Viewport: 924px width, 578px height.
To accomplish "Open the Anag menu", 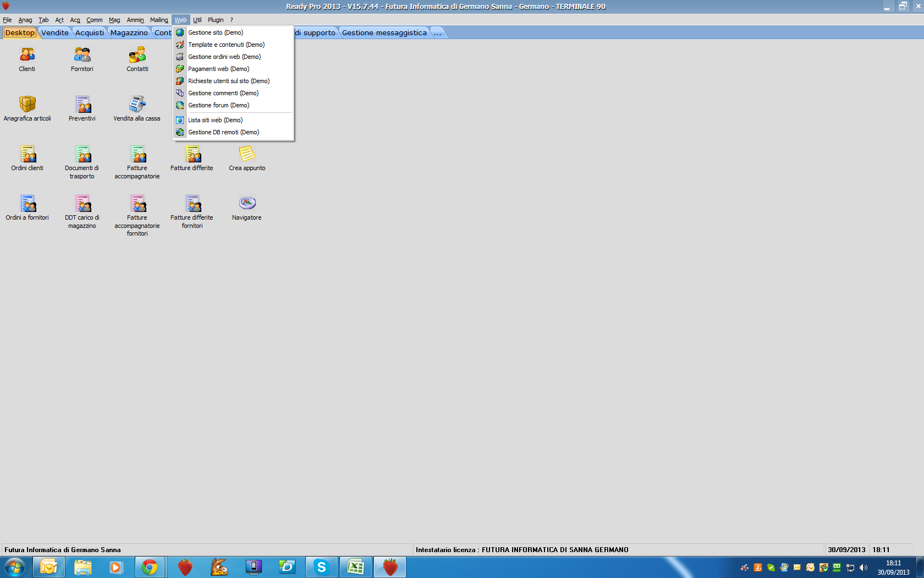I will click(25, 20).
